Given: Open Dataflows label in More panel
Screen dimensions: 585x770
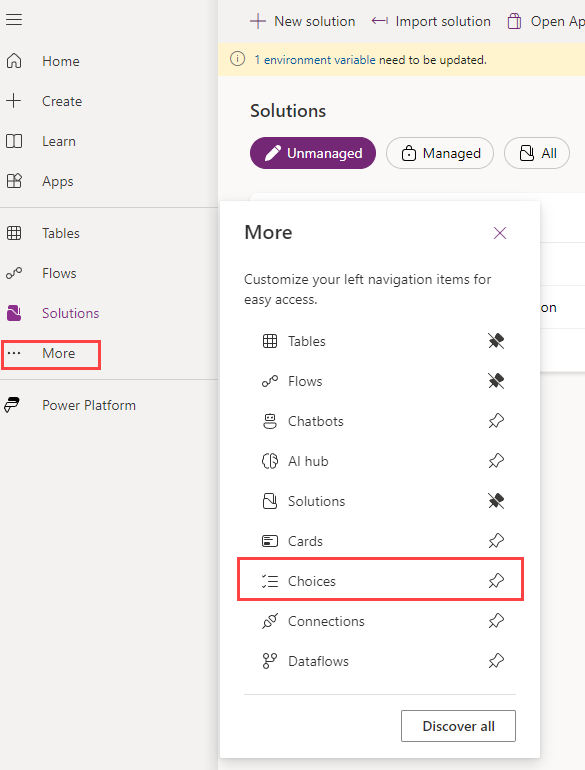Looking at the screenshot, I should pyautogui.click(x=318, y=661).
